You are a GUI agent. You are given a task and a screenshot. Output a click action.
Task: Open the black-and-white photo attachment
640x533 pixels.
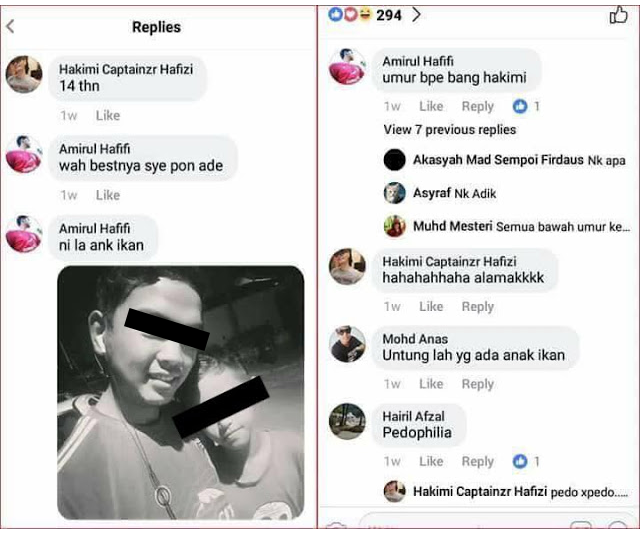point(181,392)
